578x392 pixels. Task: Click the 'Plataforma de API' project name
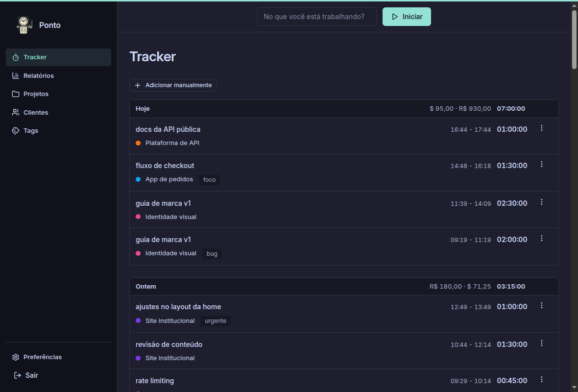click(172, 143)
